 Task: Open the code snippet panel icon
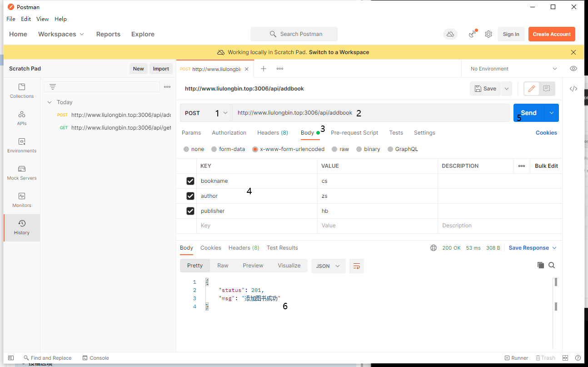tap(573, 89)
